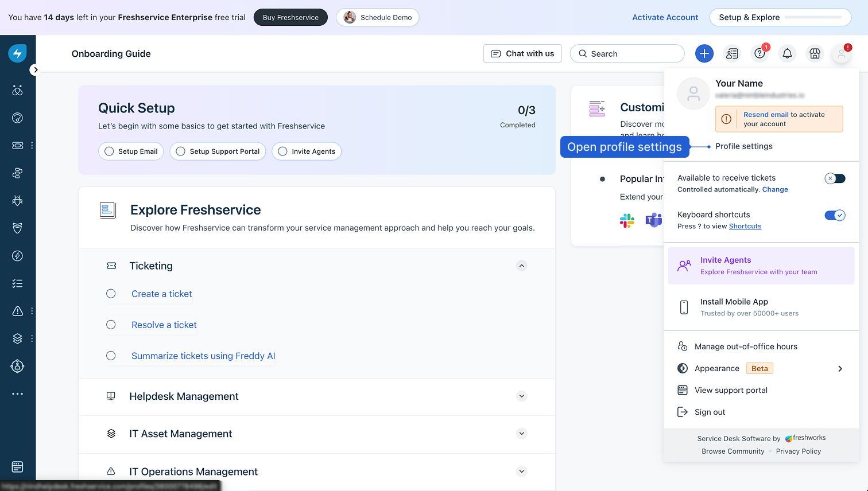This screenshot has height=491, width=868.
Task: Click the Activate Account link
Action: coord(665,17)
